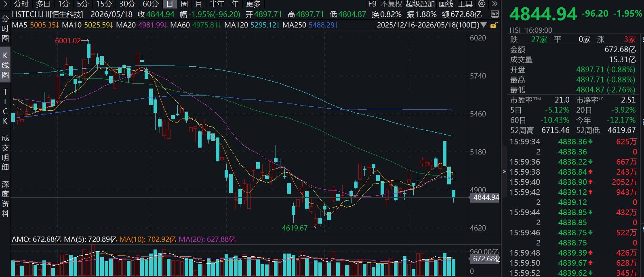Select the 30分 interval tab
644x277 pixels.
127,4
